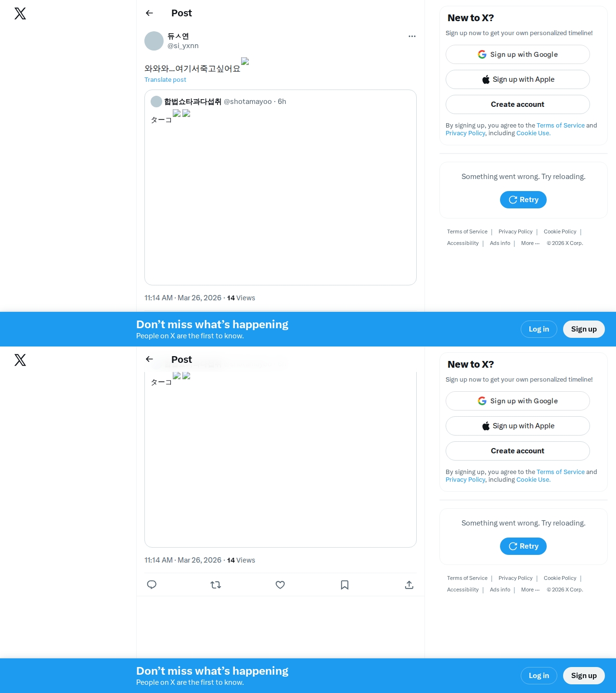This screenshot has width=616, height=693.
Task: Open the three-dot post options menu
Action: (x=412, y=36)
